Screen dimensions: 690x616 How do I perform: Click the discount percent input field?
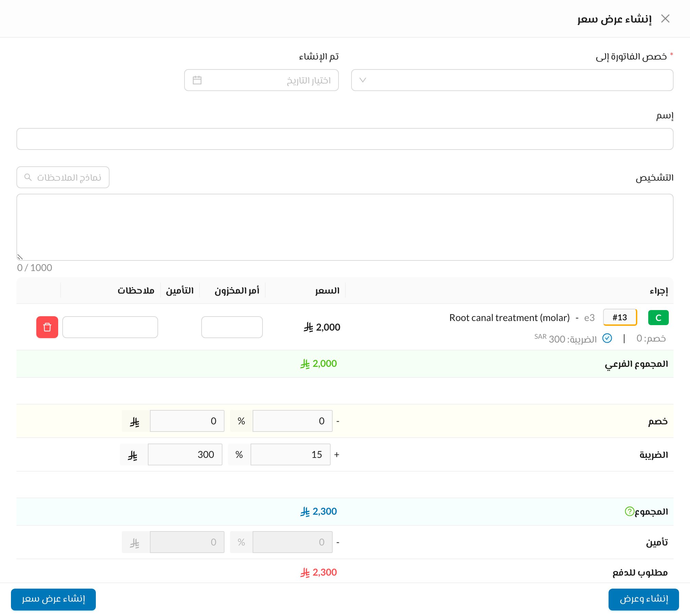(x=293, y=421)
